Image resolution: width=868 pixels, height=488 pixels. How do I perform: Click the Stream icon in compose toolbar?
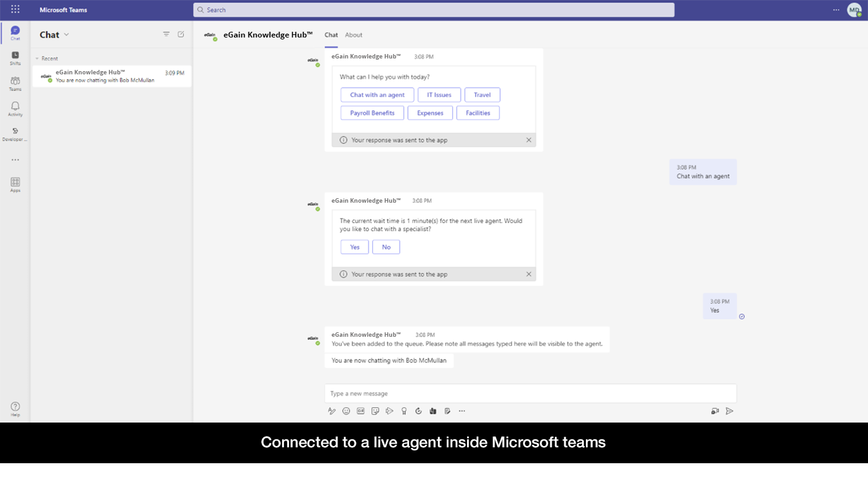tap(390, 411)
